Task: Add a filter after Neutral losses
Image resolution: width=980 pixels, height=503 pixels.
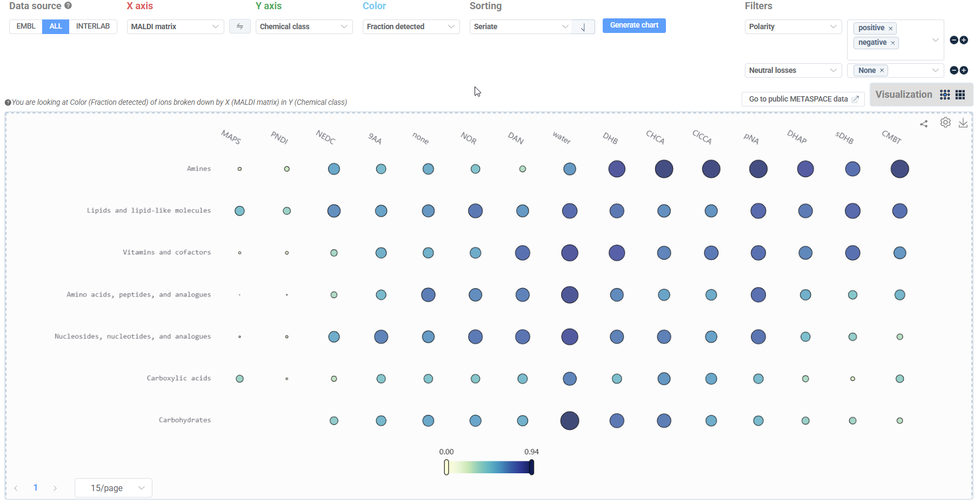Action: 964,70
